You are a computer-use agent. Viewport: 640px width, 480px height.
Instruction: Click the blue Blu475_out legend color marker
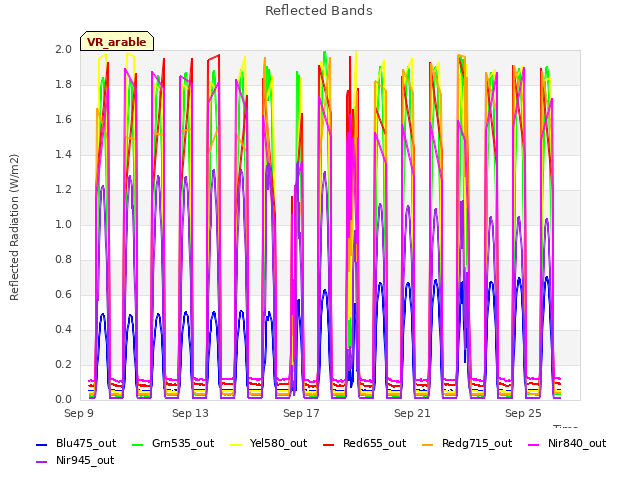(x=42, y=444)
